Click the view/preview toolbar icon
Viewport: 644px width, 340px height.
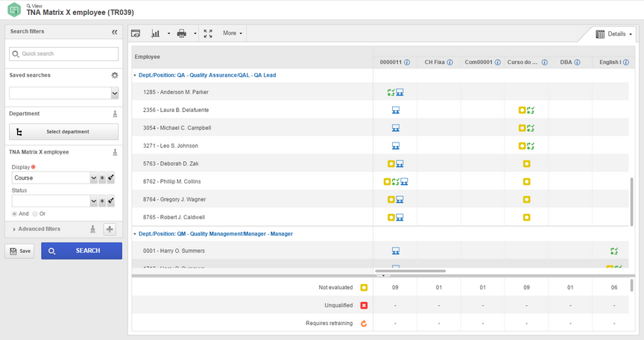click(136, 34)
